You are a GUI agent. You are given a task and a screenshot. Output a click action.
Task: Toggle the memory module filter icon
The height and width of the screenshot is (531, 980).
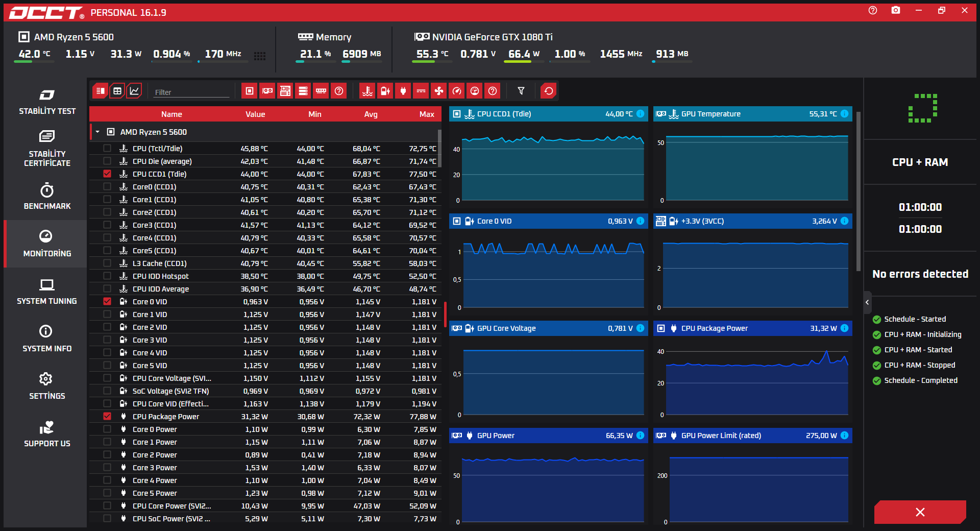[x=321, y=91]
